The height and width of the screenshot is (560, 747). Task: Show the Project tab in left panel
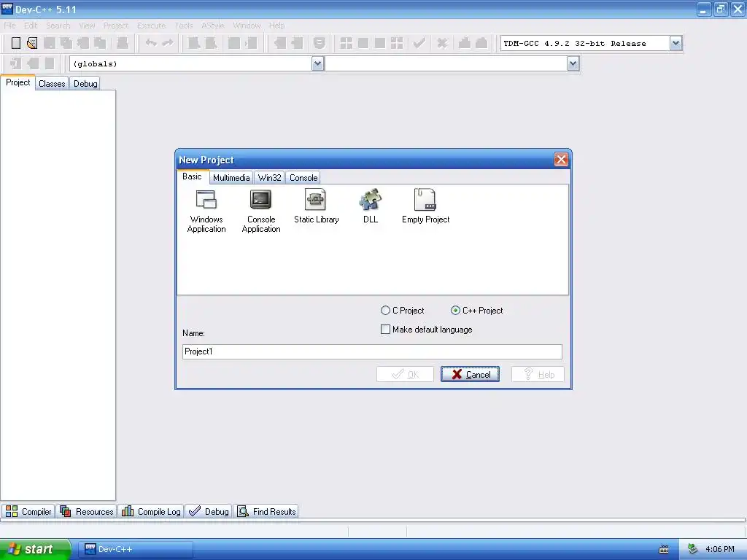coord(18,82)
